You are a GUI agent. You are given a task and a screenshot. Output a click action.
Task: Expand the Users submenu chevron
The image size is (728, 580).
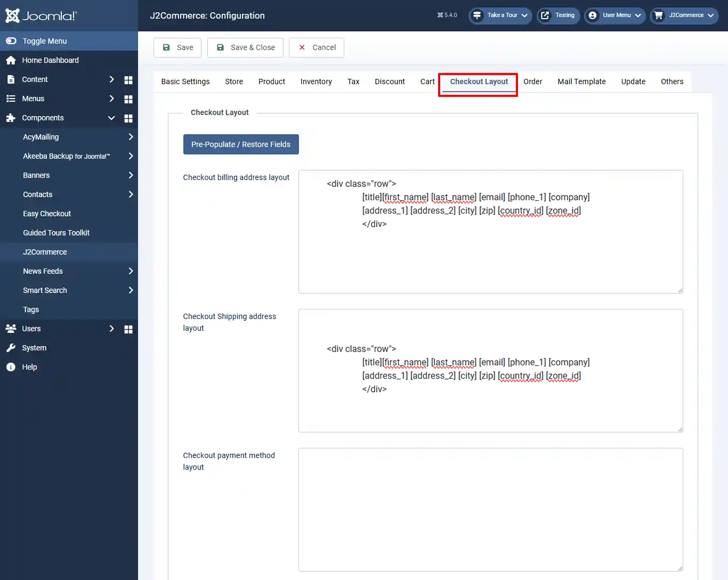pyautogui.click(x=111, y=329)
